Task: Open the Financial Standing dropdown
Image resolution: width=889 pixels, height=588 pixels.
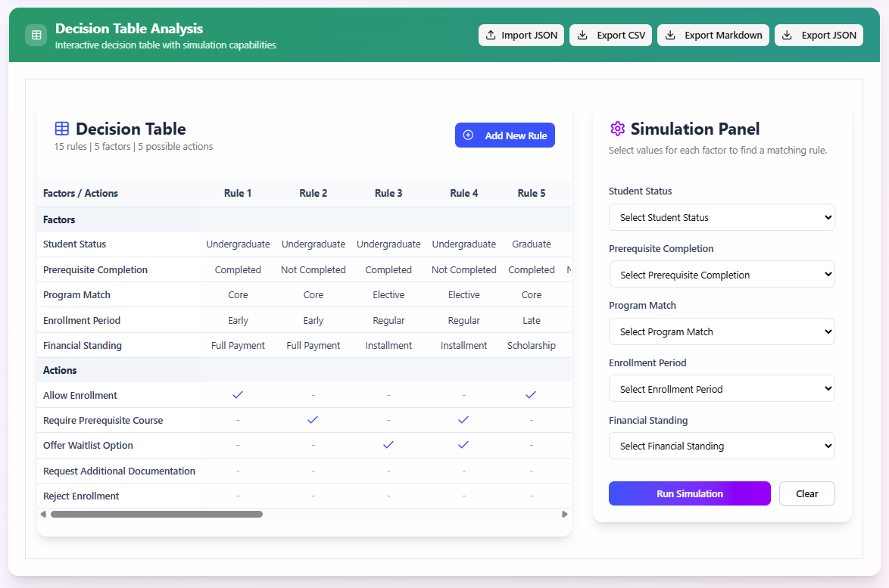Action: click(721, 445)
